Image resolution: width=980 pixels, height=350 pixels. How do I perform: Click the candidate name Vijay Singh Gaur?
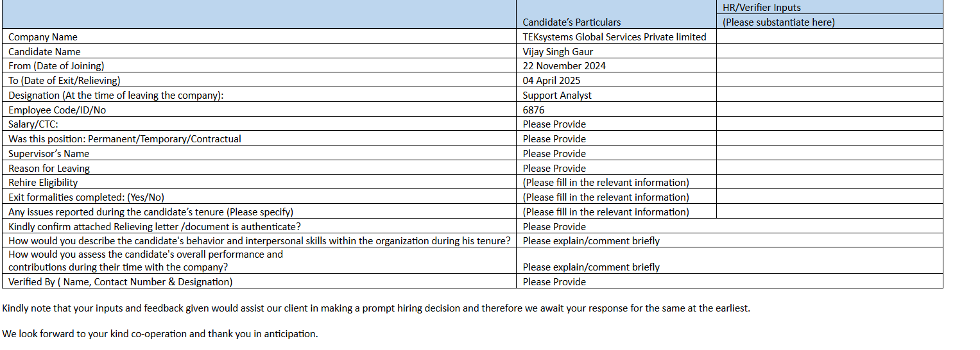coord(558,52)
